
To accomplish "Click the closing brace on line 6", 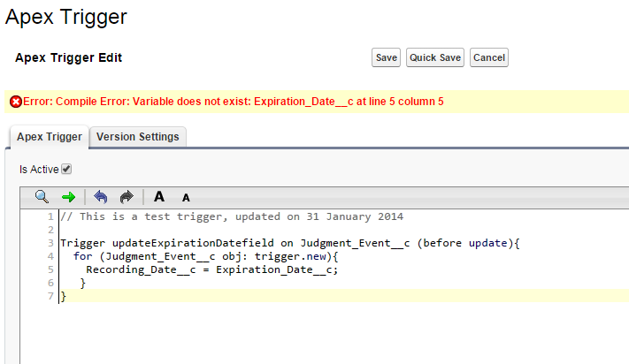I will pyautogui.click(x=82, y=283).
